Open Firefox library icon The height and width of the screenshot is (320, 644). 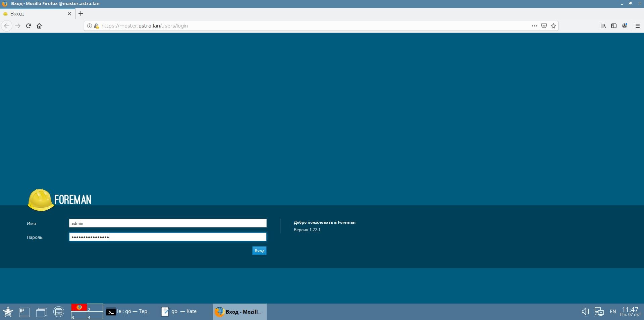point(603,26)
